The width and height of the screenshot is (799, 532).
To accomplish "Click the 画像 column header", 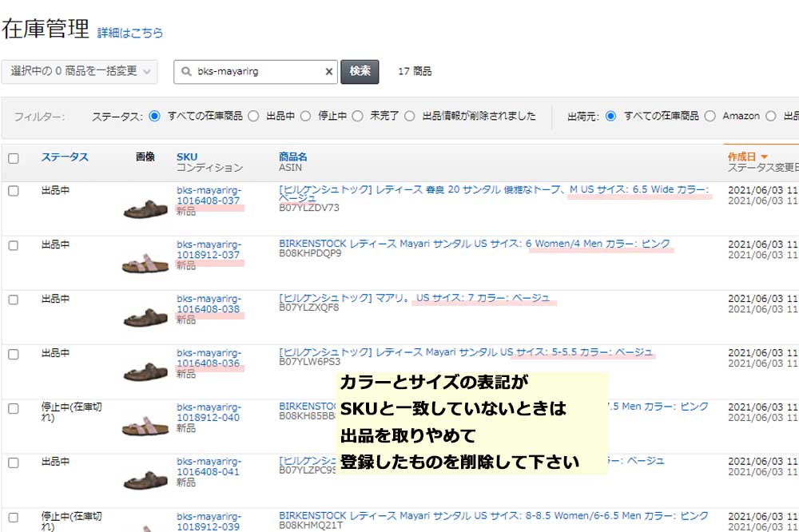I will coord(145,157).
